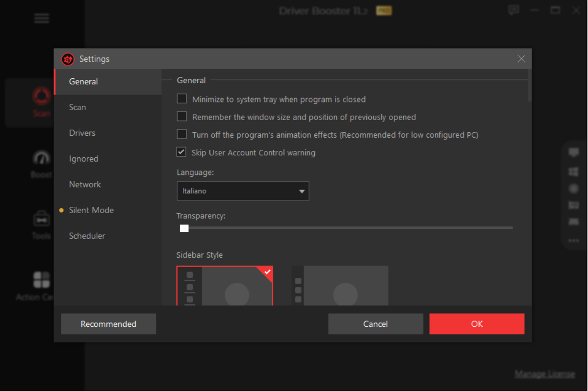
Task: Close the Settings dialog
Action: 521,59
